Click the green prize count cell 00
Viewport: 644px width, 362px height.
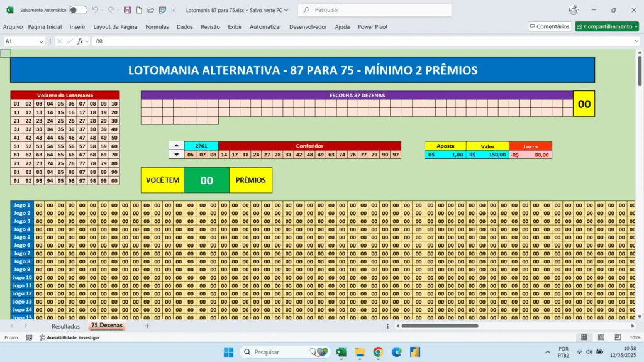(206, 180)
